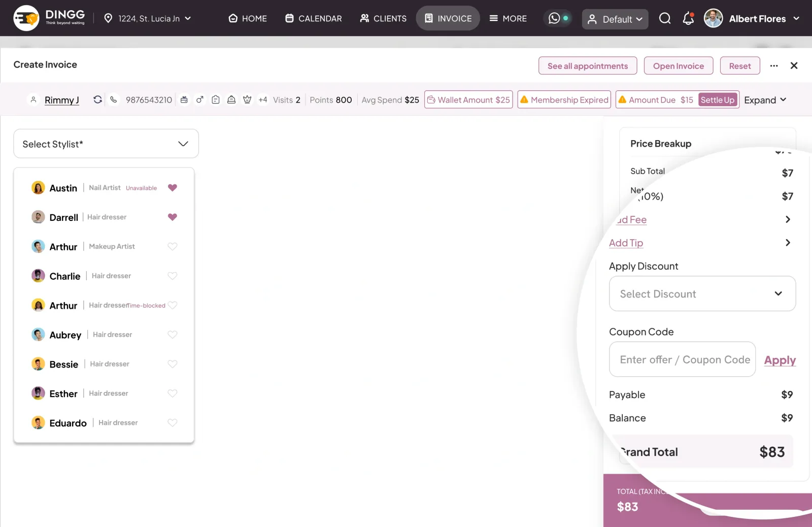Click the birthday cake icon in client bar
812x527 pixels.
pyautogui.click(x=184, y=100)
